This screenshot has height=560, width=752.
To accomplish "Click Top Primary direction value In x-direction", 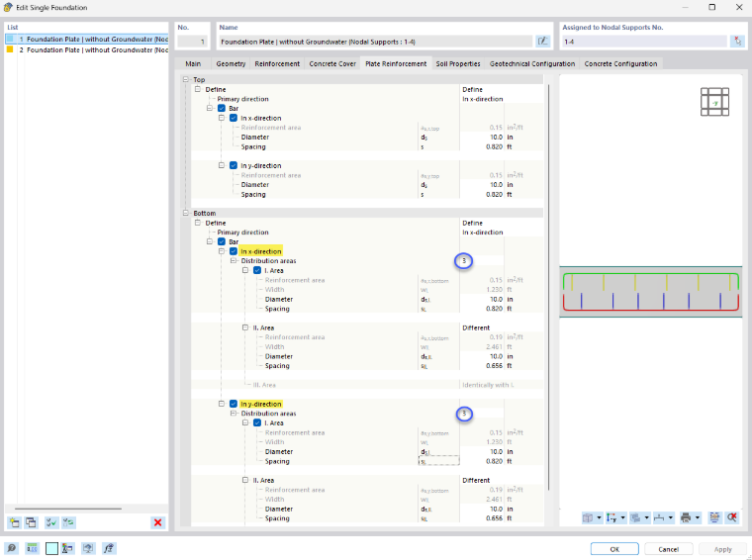I will point(483,99).
